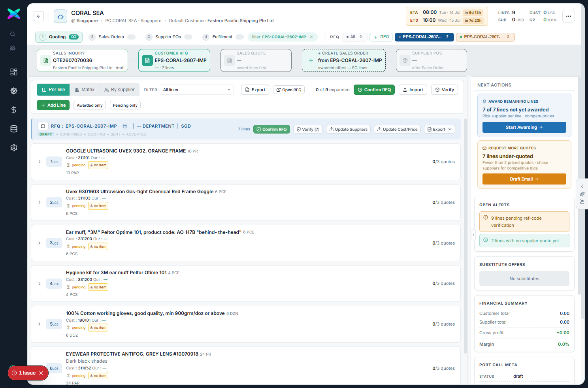Click the no item warning on line 1
Viewport: 588px width, 388px height.
click(98, 165)
